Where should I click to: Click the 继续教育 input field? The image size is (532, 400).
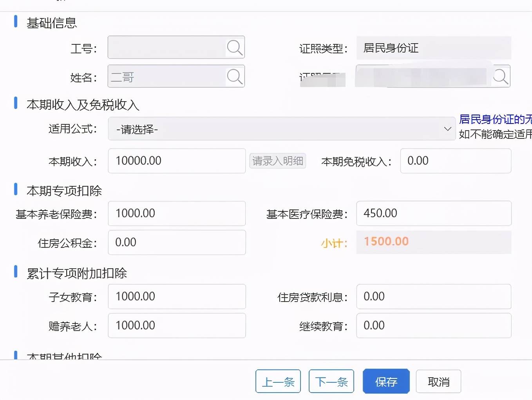433,325
